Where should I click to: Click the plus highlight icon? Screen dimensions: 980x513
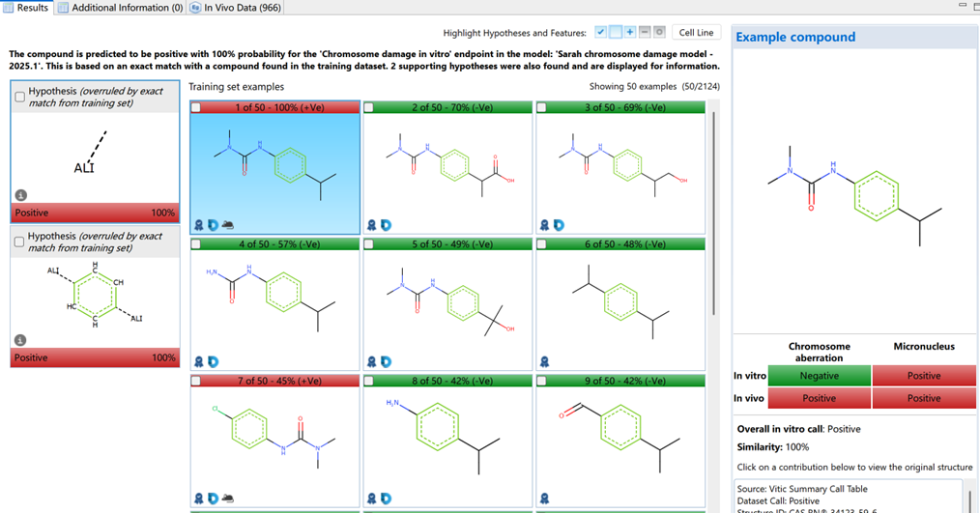click(x=630, y=33)
